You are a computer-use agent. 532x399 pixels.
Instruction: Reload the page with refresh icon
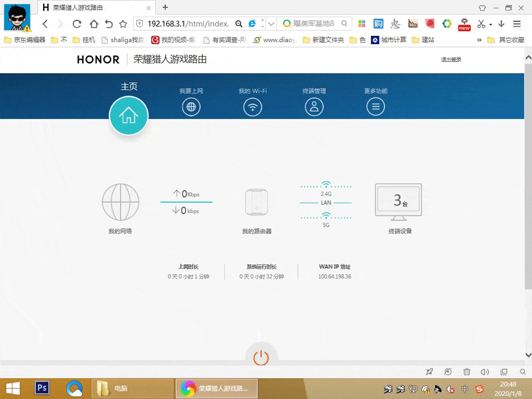77,24
